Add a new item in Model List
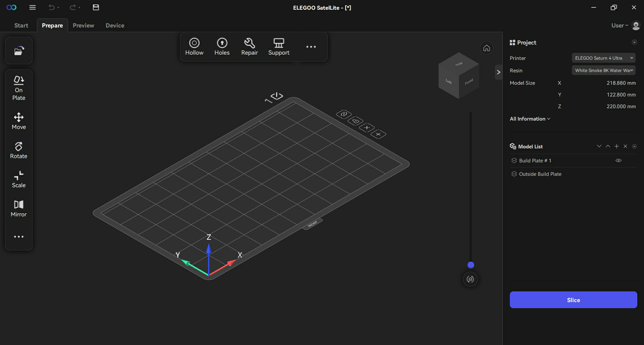Image resolution: width=644 pixels, height=345 pixels. [616, 146]
